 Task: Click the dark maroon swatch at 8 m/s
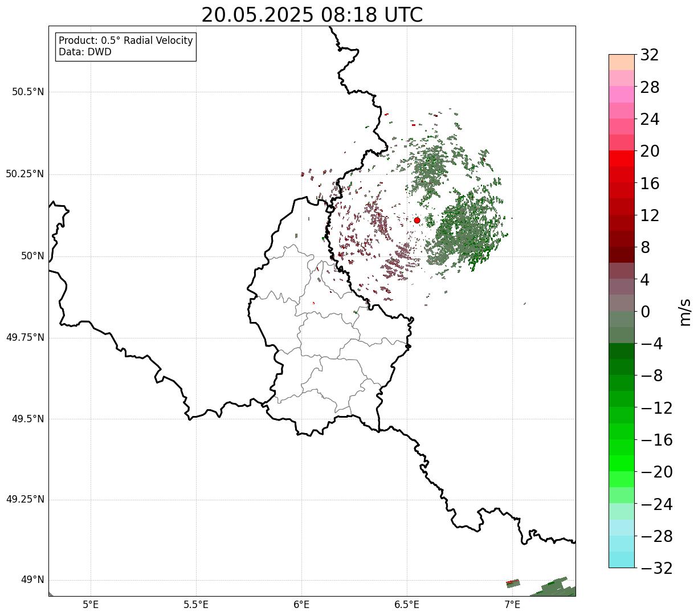pos(622,255)
